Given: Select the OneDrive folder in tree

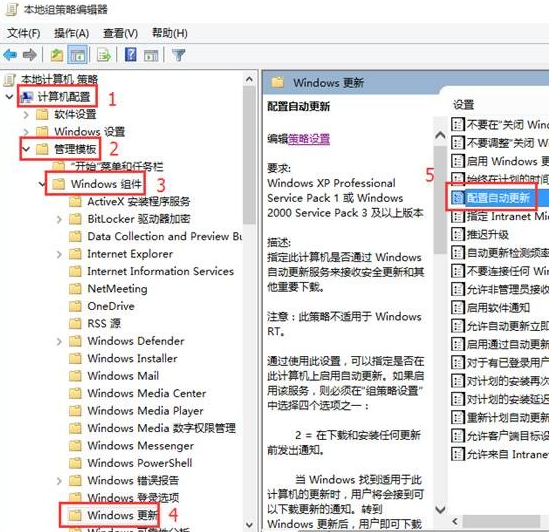Looking at the screenshot, I should click(x=111, y=306).
